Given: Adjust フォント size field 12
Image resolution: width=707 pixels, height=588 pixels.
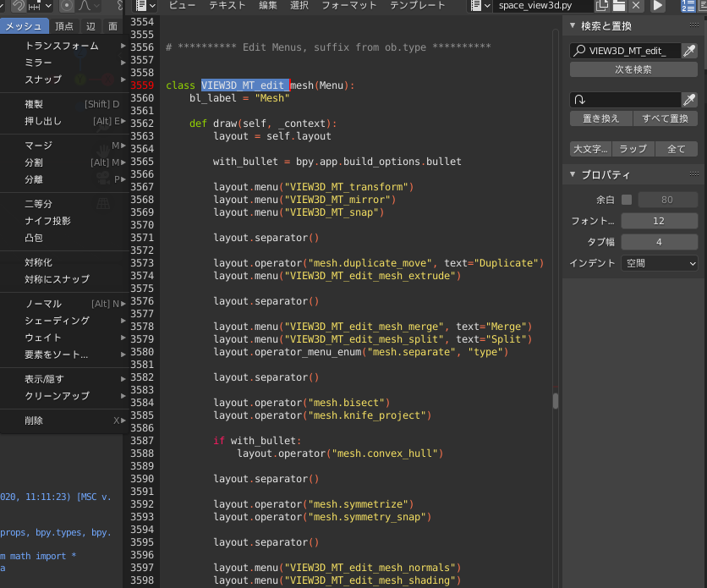Looking at the screenshot, I should (659, 221).
